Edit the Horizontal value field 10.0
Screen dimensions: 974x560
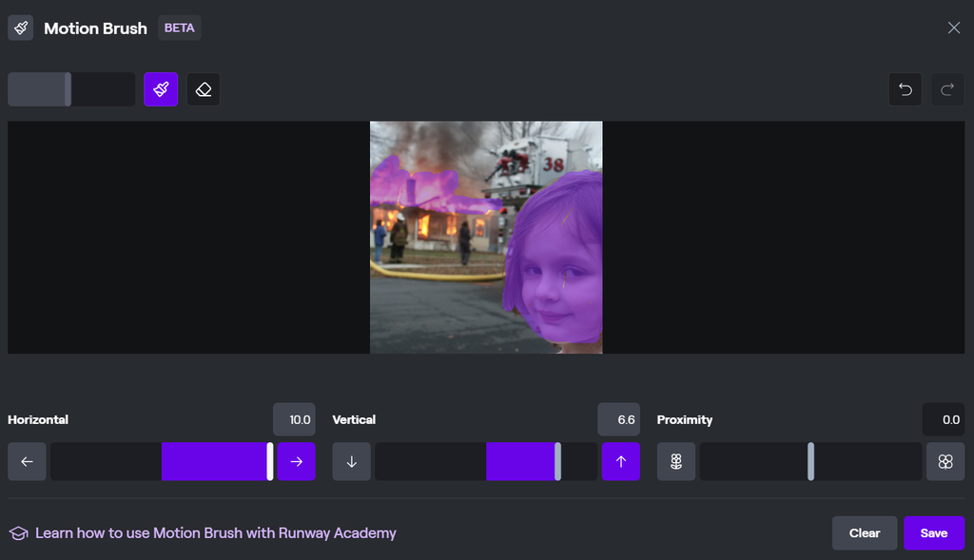[295, 419]
